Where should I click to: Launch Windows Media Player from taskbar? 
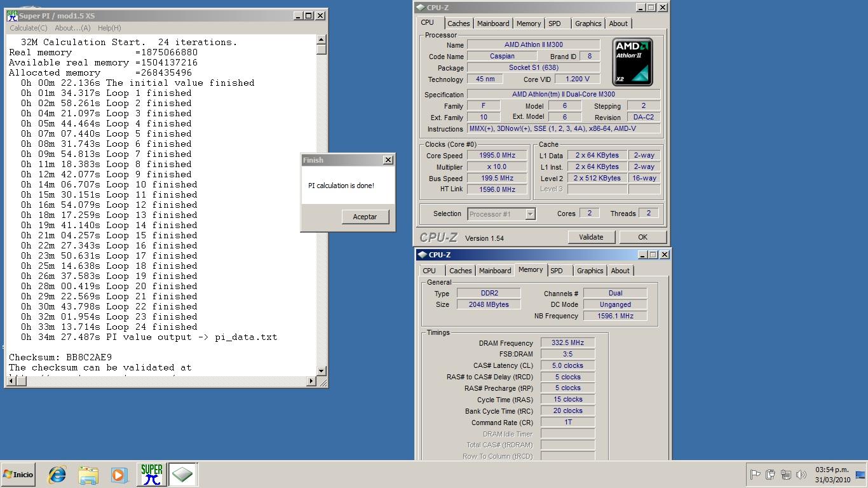119,475
